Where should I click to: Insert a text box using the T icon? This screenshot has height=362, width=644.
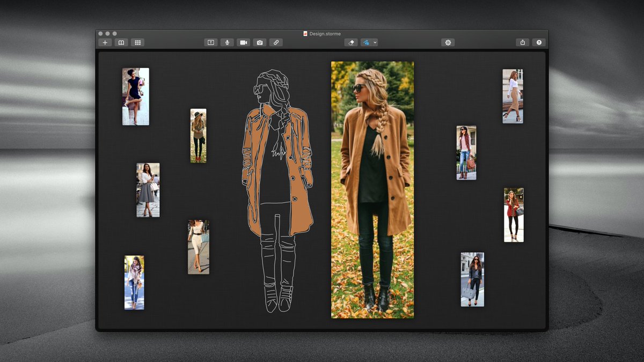coord(210,42)
